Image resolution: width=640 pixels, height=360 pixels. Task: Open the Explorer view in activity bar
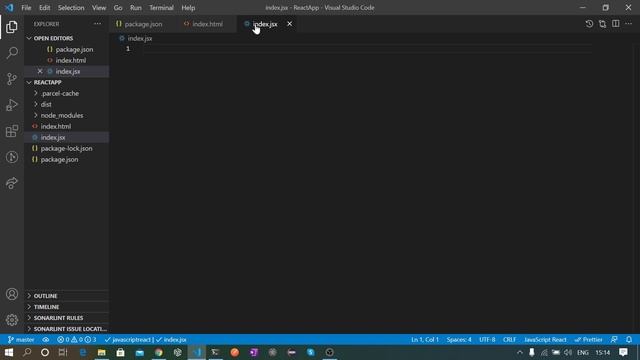(12, 27)
